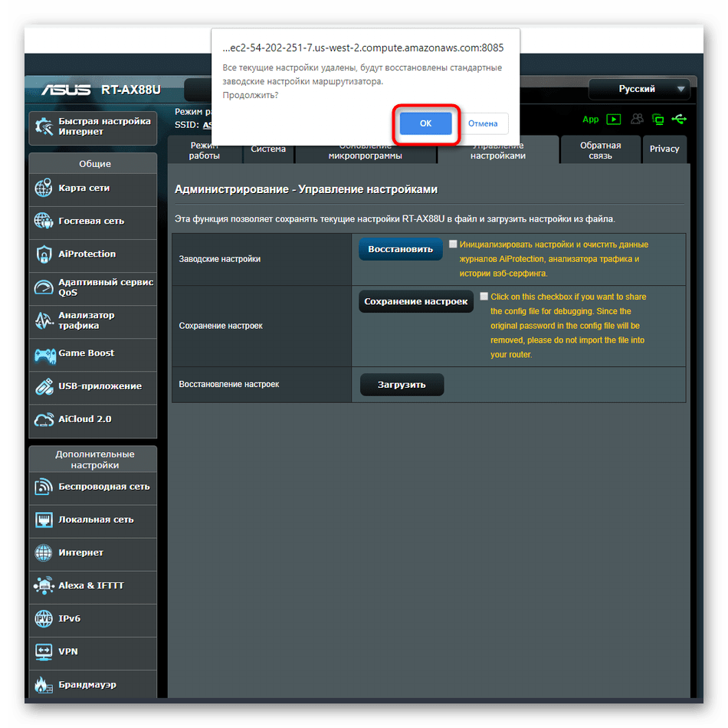The width and height of the screenshot is (728, 728).
Task: Open the Гостевая сеть menu label
Action: pyautogui.click(x=91, y=221)
